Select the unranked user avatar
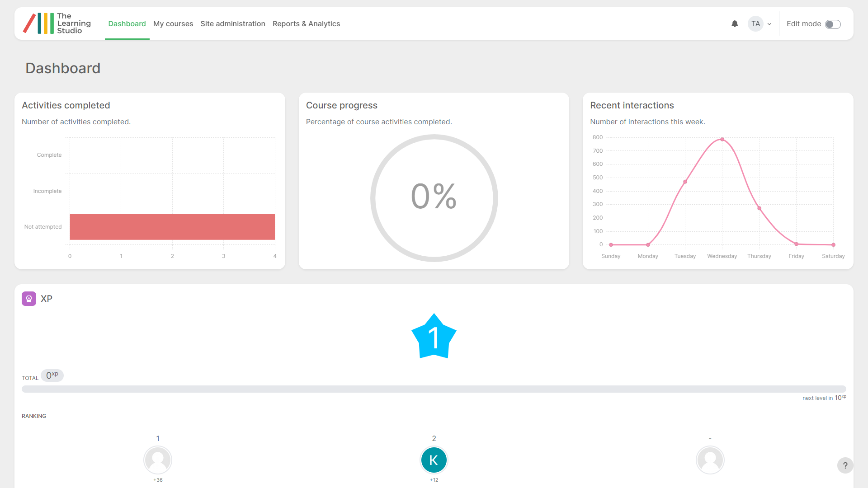Image resolution: width=868 pixels, height=488 pixels. coord(710,460)
